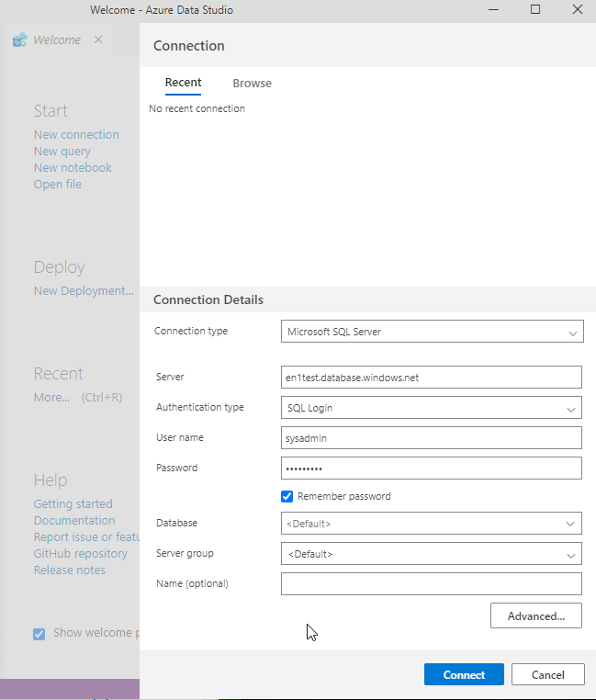Expand Connection type dropdown
The width and height of the screenshot is (596, 700).
coord(432,332)
